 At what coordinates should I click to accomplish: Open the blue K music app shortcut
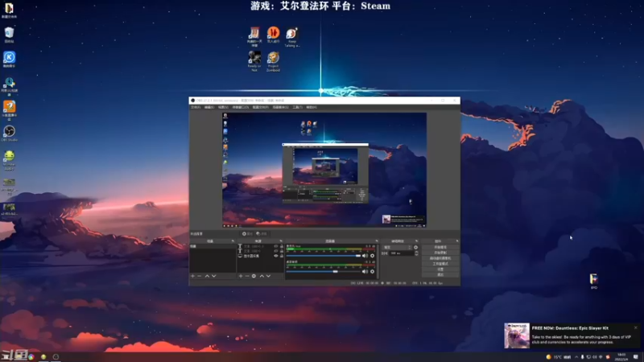coord(9,59)
